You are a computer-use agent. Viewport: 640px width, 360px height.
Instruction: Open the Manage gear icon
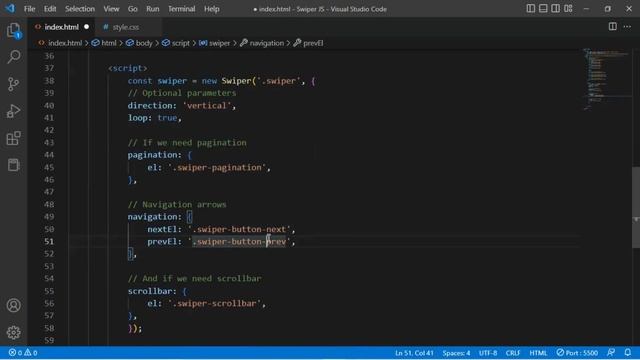click(x=13, y=333)
